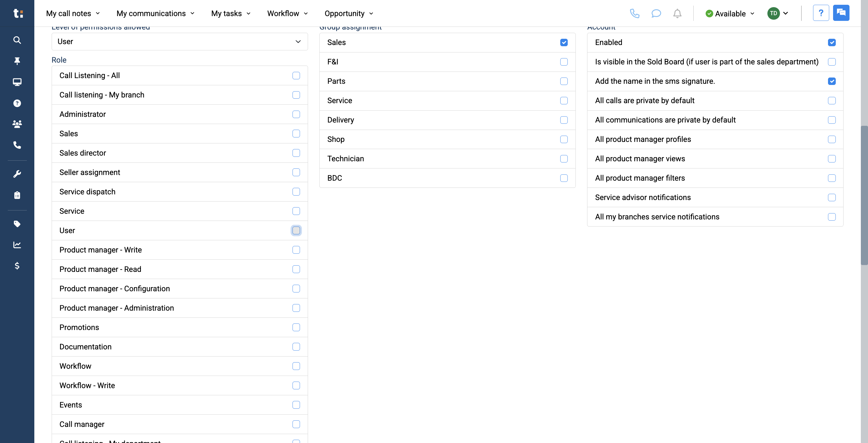This screenshot has width=868, height=443.
Task: Click the help question mark button
Action: [x=821, y=13]
